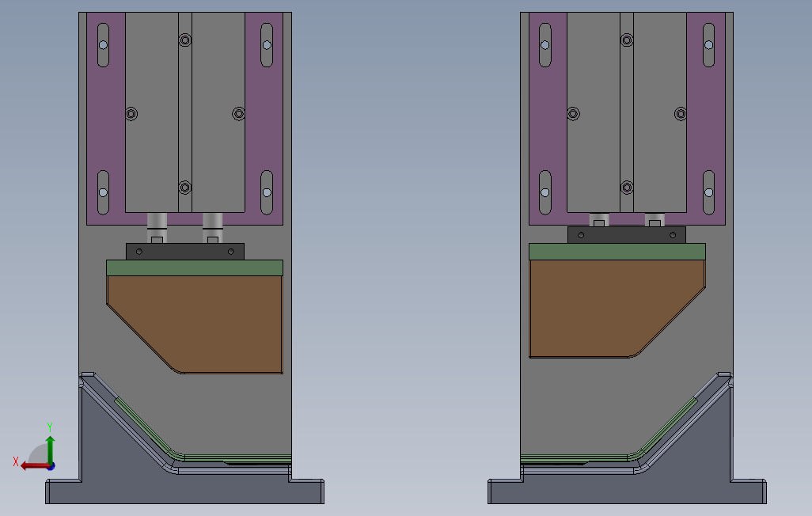Pick the upper-right slot hole on the left purple plate
812x516 pixels.
click(267, 45)
